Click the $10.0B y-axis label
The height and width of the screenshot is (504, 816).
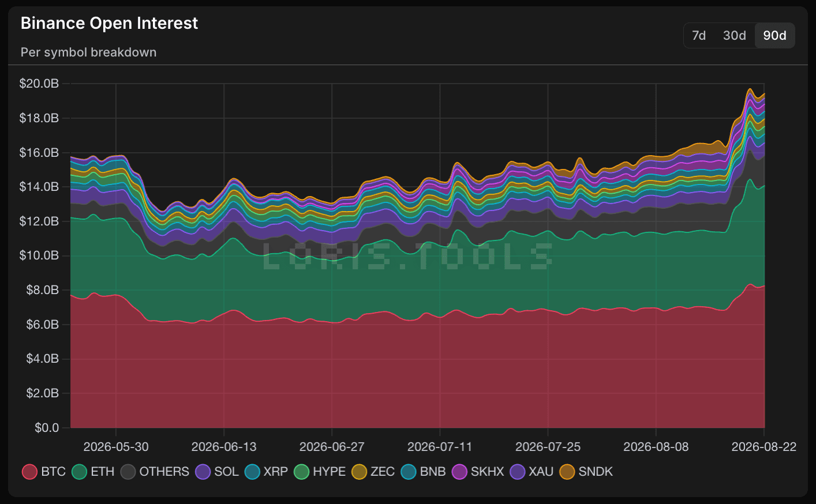(39, 255)
